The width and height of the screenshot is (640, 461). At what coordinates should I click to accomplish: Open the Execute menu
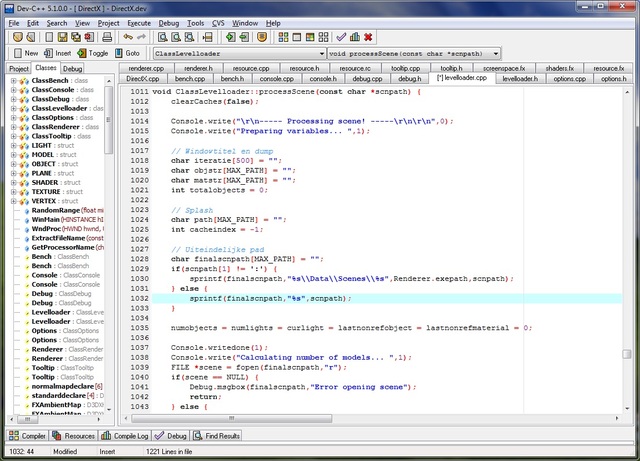pos(139,23)
